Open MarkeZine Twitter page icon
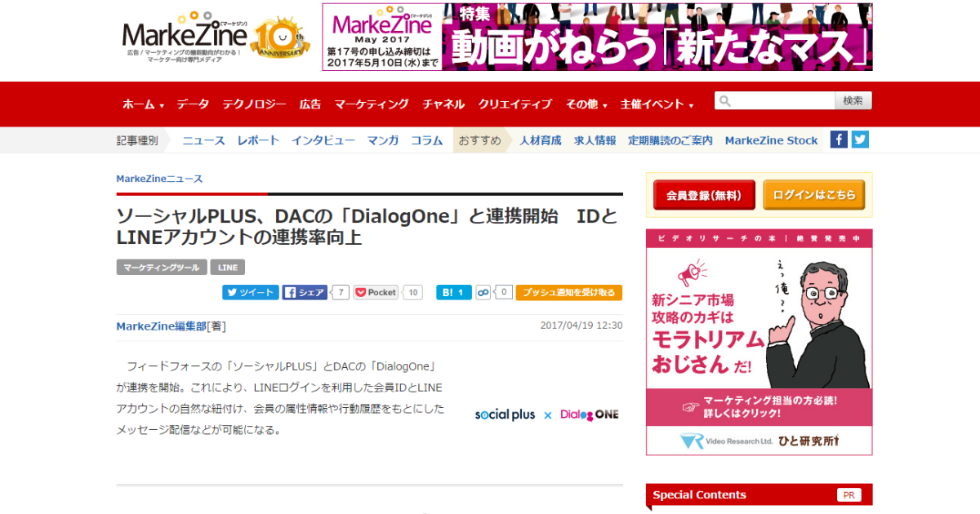The width and height of the screenshot is (980, 514). (860, 140)
